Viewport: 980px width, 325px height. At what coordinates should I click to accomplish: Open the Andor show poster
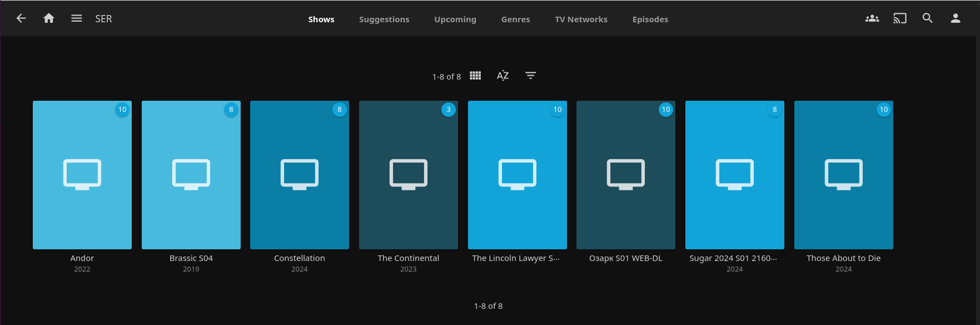coord(82,175)
